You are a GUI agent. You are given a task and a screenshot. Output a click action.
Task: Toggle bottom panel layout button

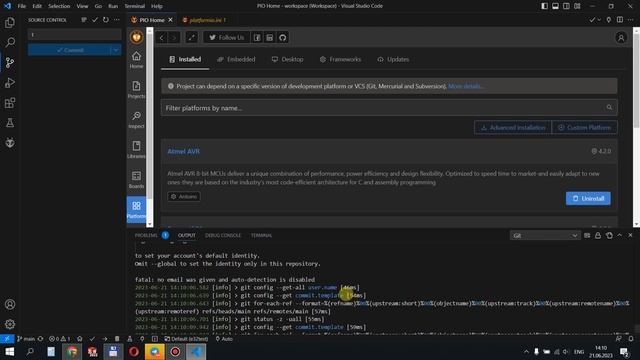pyautogui.click(x=556, y=6)
